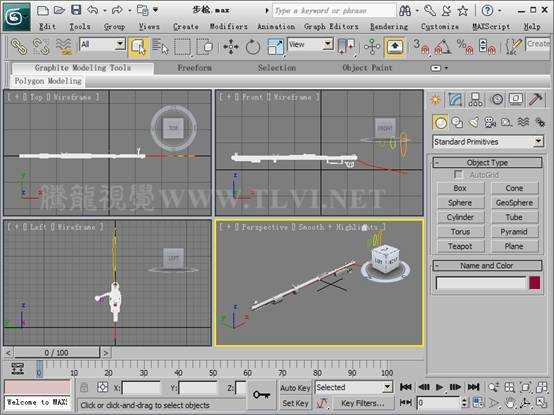Create a Teapot primitive button
The image size is (554, 415).
pos(460,246)
